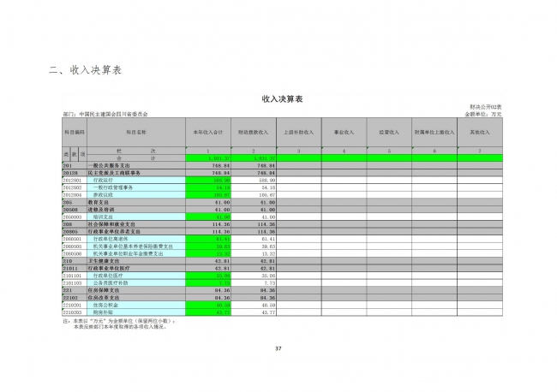
Task: Click the section heading 二、收入决算表
Action: [85, 69]
